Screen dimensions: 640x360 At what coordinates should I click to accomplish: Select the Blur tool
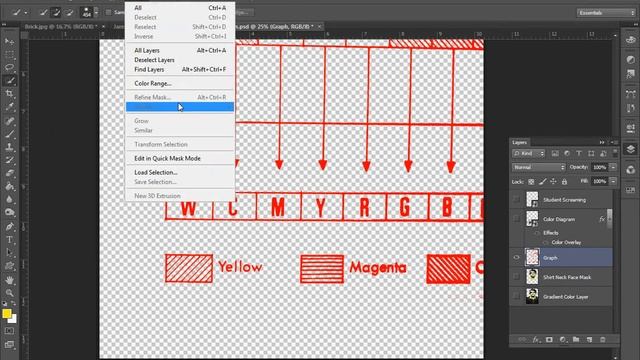[x=9, y=200]
